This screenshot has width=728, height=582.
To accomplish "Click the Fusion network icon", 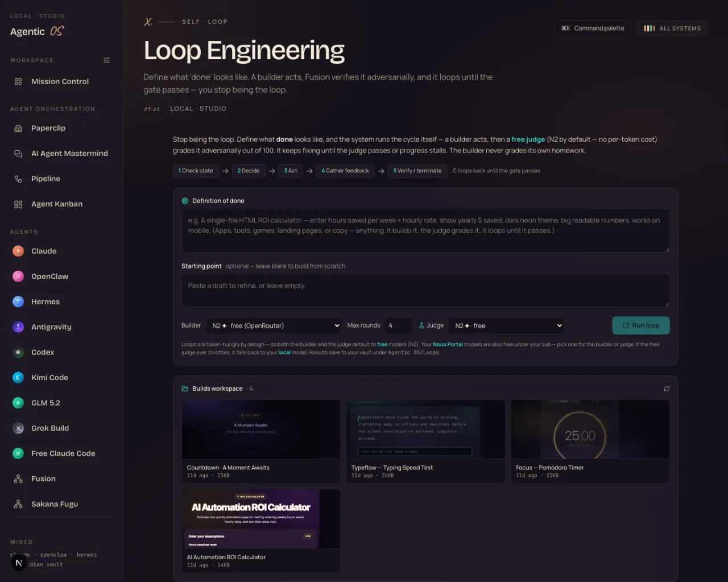I will pyautogui.click(x=18, y=479).
